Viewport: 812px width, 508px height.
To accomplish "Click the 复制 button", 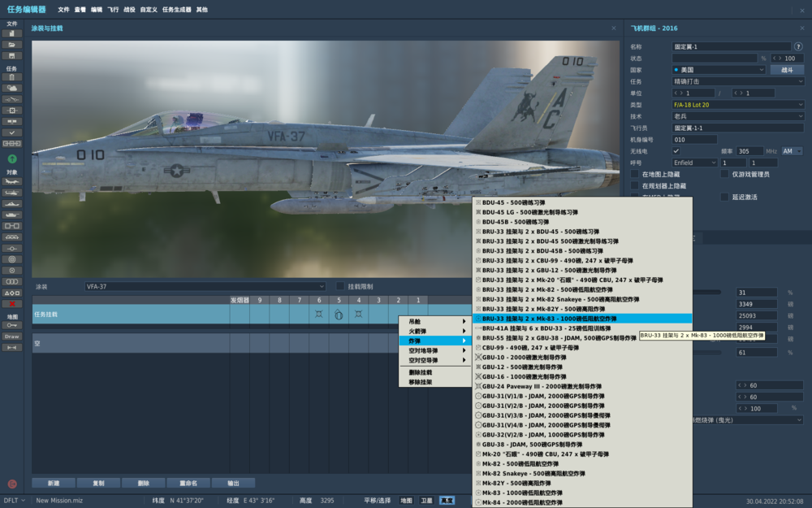I will [x=98, y=483].
